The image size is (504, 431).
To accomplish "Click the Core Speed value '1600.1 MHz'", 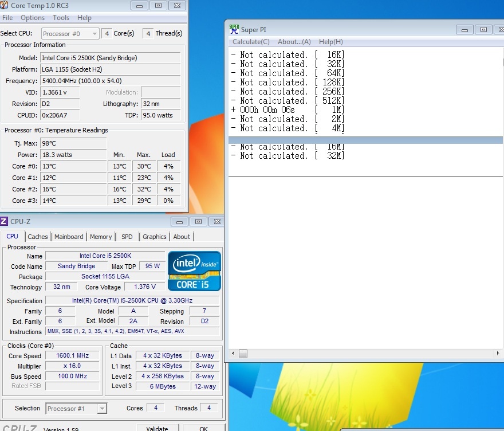I will [x=72, y=356].
